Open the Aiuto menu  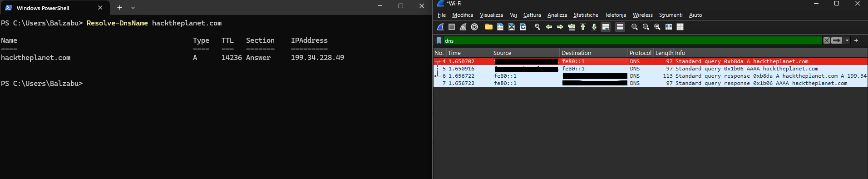point(695,15)
